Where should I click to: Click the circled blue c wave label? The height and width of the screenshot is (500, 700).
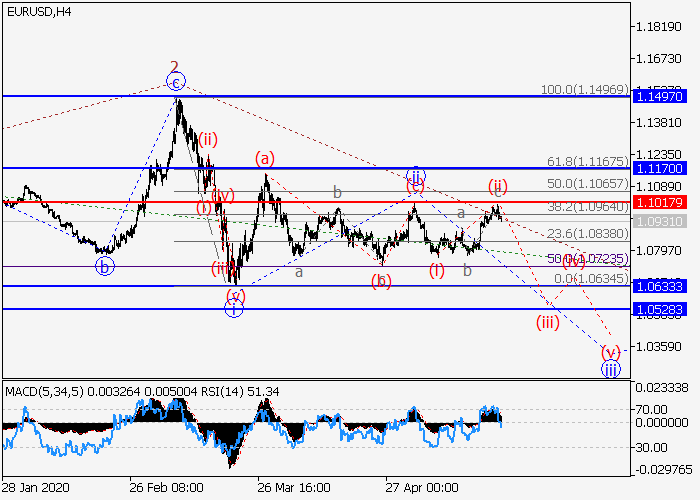[176, 83]
